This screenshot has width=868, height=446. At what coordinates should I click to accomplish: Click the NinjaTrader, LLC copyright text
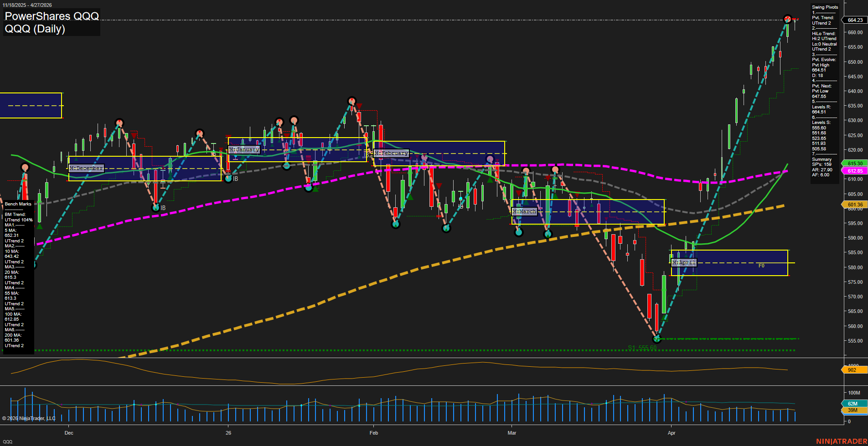[29, 418]
